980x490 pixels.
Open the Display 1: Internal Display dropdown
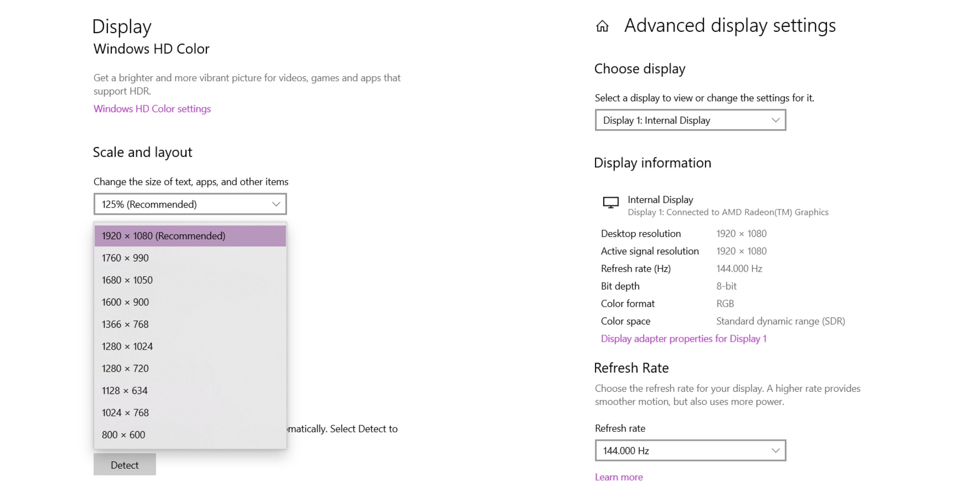click(x=690, y=120)
